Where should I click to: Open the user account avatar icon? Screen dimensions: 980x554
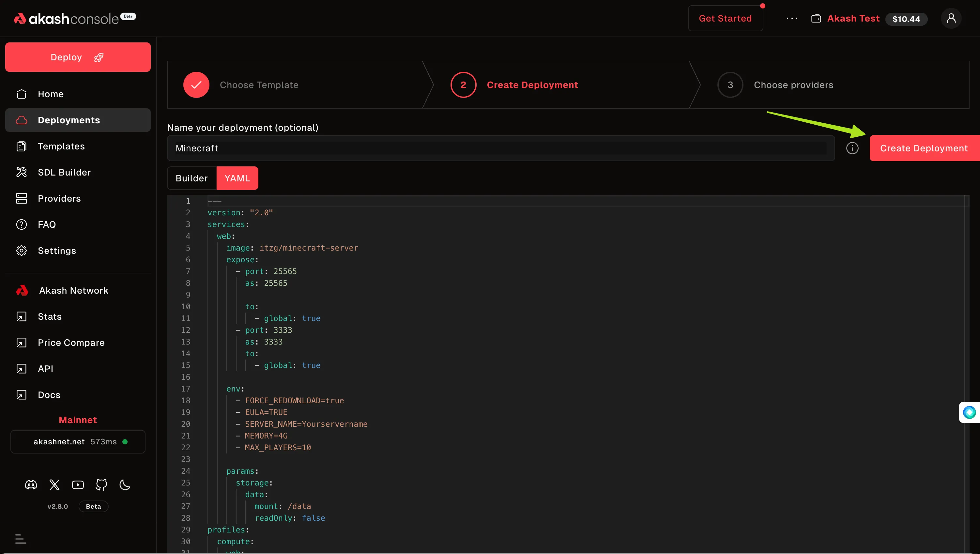coord(951,18)
